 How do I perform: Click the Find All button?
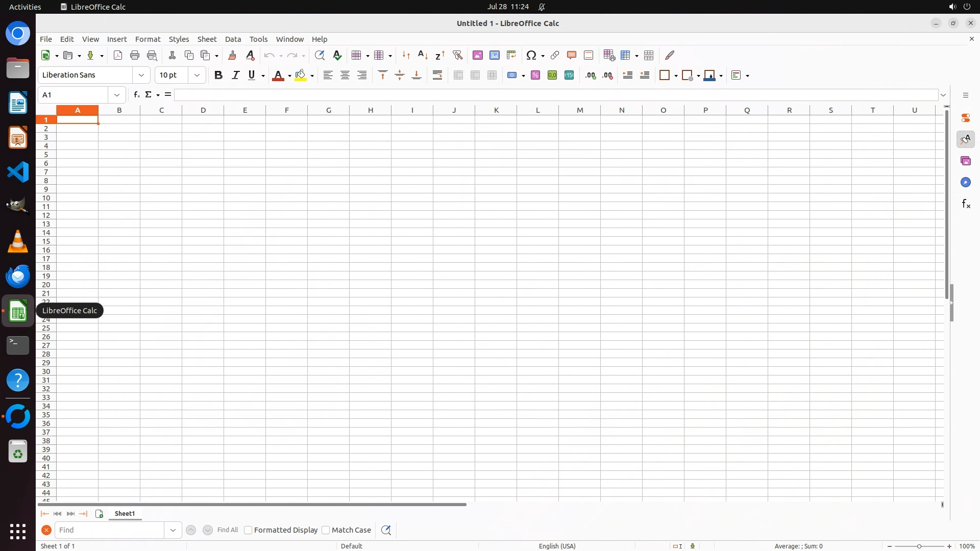[228, 530]
